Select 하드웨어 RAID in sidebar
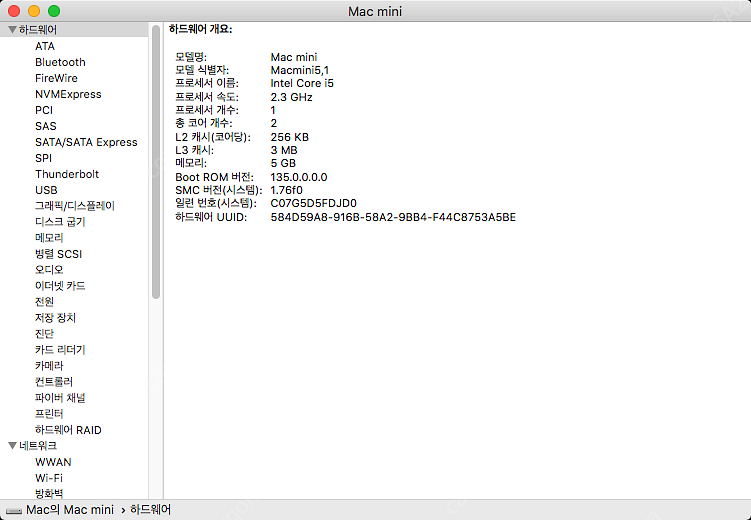751x520 pixels. 68,430
